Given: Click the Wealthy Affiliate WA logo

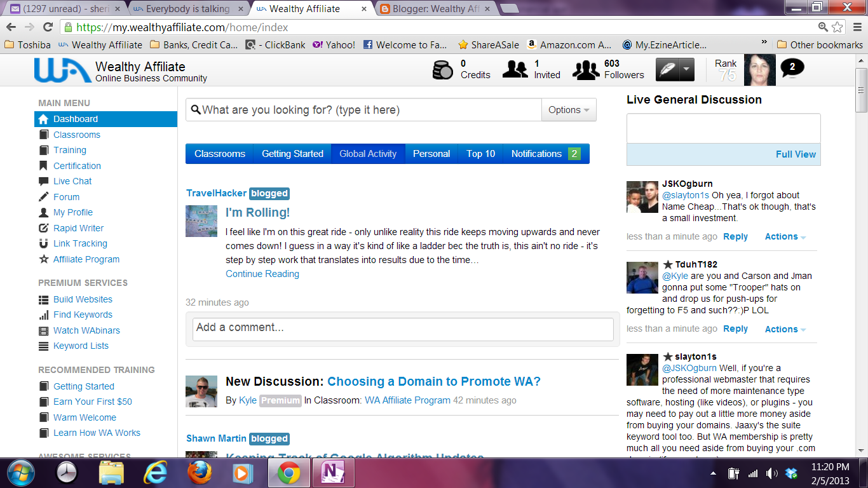Looking at the screenshot, I should click(62, 71).
